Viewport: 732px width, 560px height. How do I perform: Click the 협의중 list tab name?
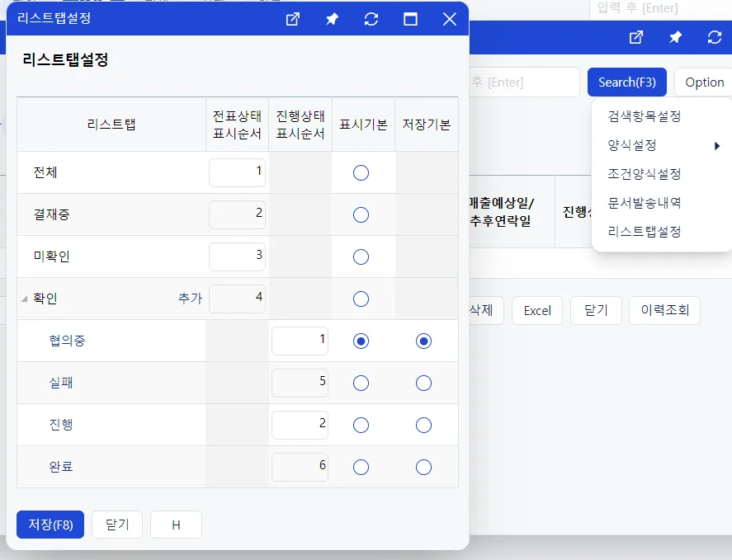click(x=67, y=341)
